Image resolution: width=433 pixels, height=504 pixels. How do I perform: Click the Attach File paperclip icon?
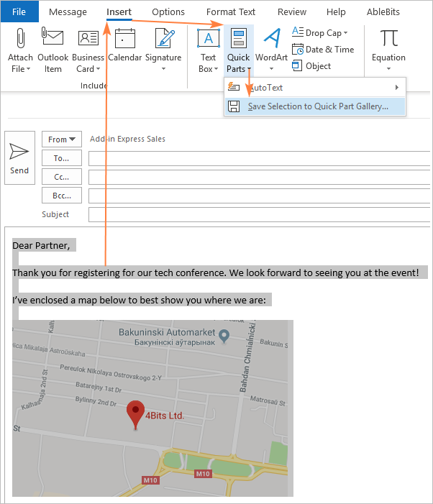coord(19,38)
